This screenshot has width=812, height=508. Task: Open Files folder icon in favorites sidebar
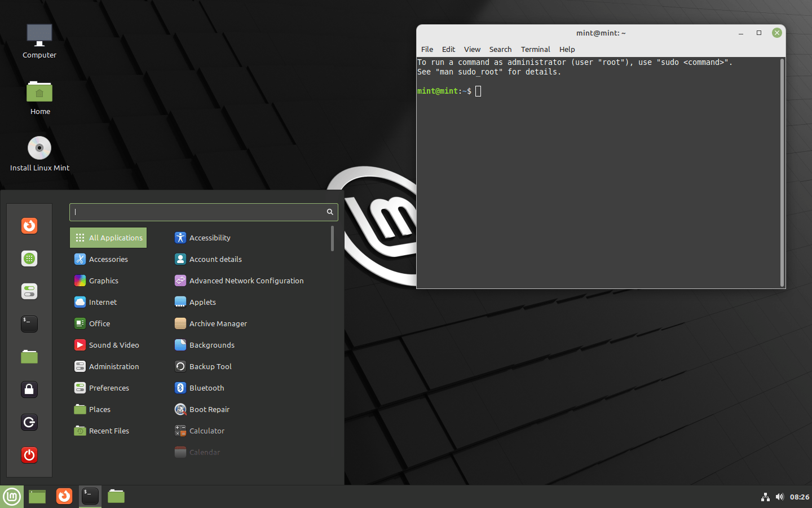29,357
